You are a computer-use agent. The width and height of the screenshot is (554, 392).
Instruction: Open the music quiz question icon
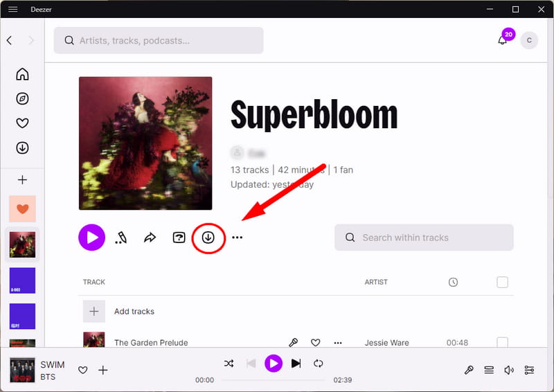click(x=179, y=238)
